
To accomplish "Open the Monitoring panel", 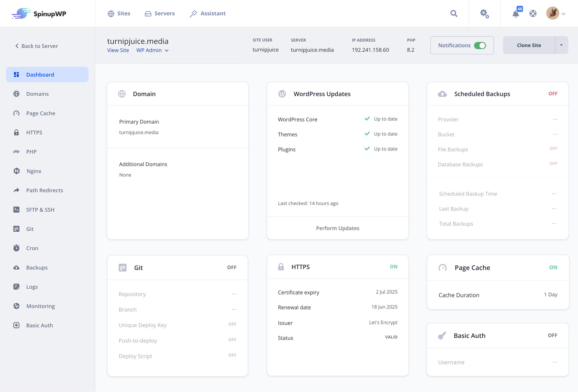I will (40, 306).
